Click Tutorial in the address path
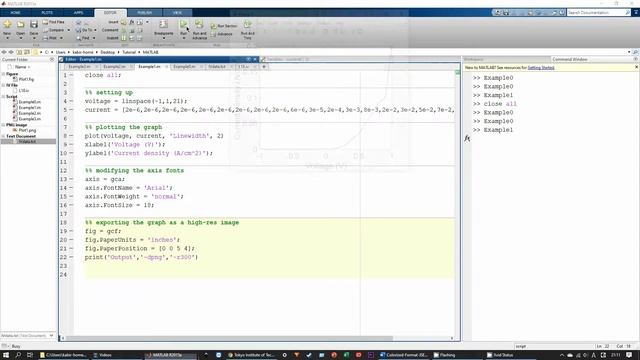640x360 pixels. coord(129,52)
